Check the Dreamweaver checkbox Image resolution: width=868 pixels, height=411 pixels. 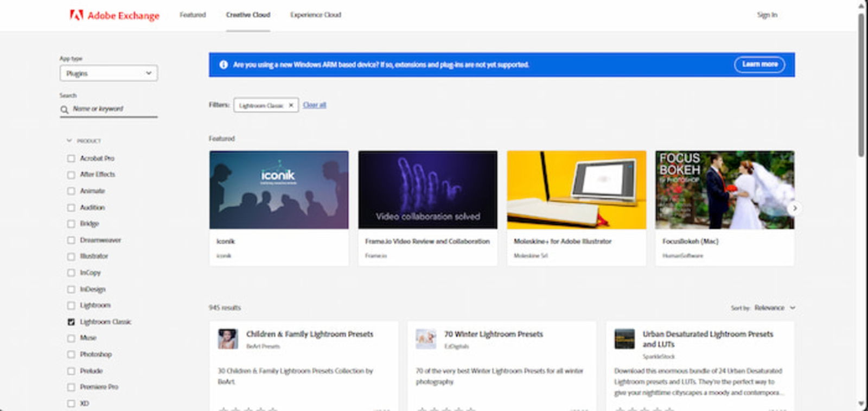71,240
